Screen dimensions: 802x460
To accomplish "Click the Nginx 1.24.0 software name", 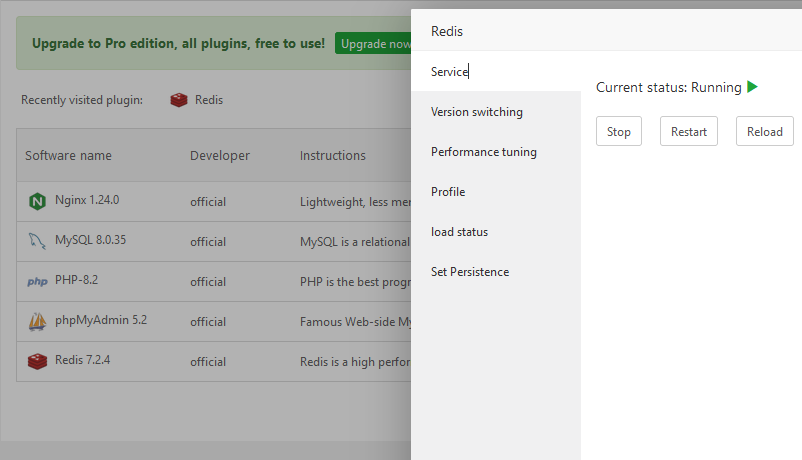I will click(x=87, y=200).
